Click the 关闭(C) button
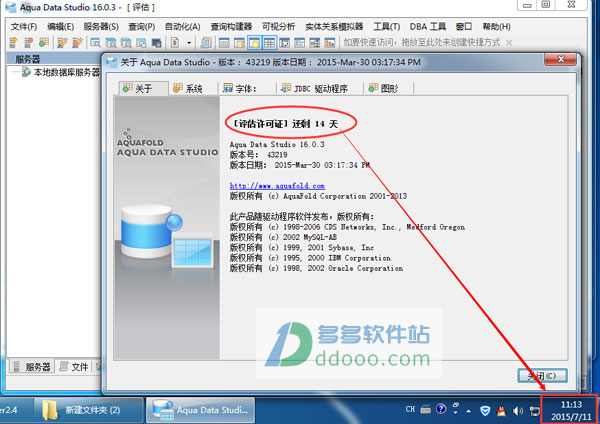Screen dimensions: 600x424 [x=542, y=376]
